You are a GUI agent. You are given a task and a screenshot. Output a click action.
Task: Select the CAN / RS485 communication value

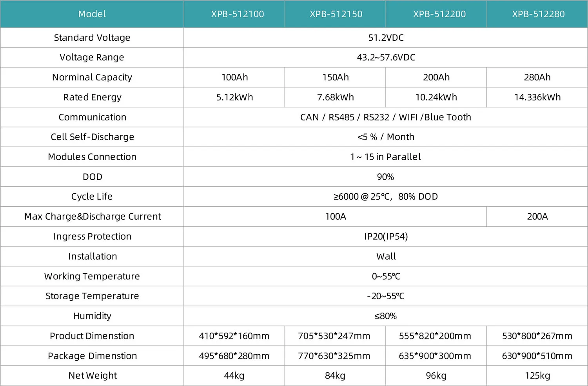point(385,117)
